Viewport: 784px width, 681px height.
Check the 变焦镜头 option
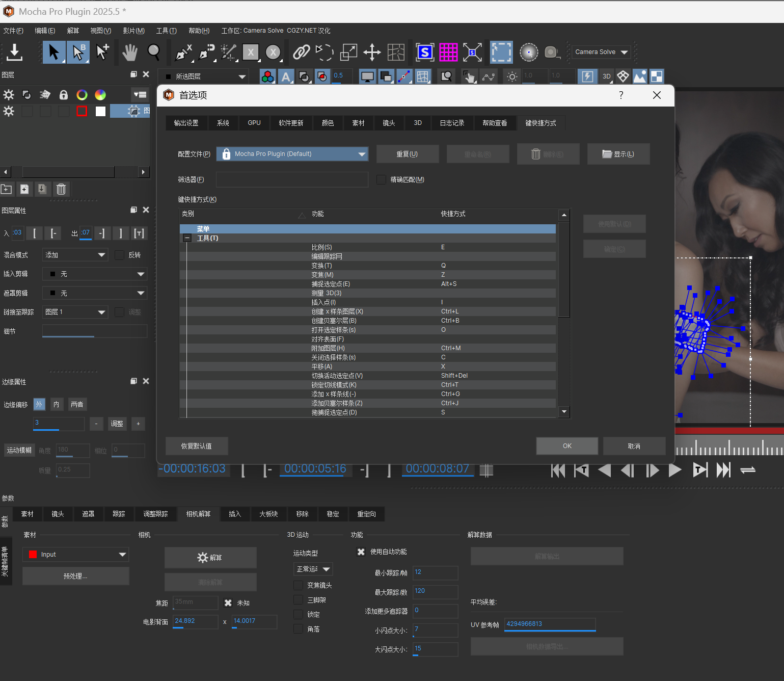[x=299, y=585]
